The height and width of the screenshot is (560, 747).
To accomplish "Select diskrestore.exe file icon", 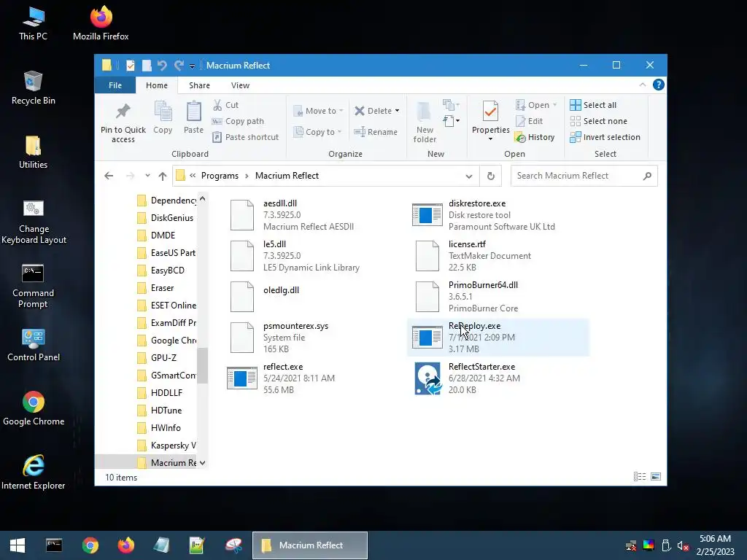I will pos(427,215).
